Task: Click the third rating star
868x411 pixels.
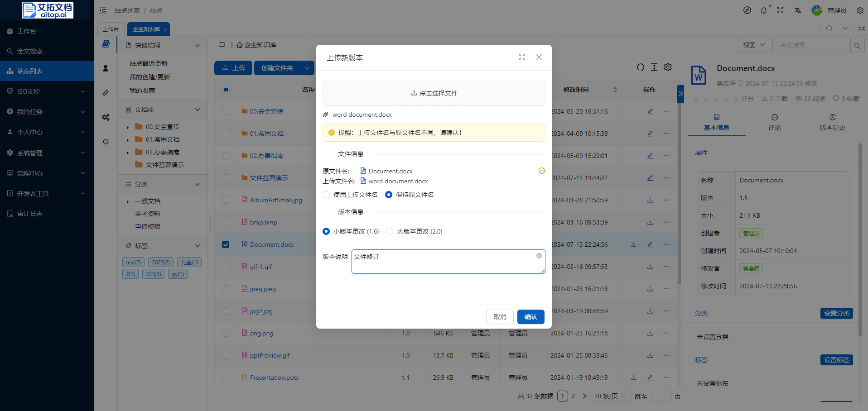Action: click(x=716, y=99)
